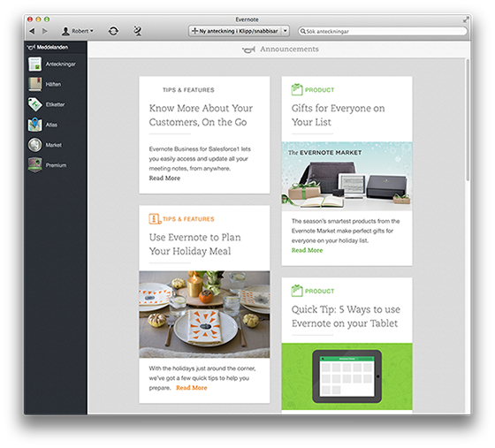The image size is (495, 448).
Task: Click gray TIPS & FEATURES label
Action: point(188,90)
